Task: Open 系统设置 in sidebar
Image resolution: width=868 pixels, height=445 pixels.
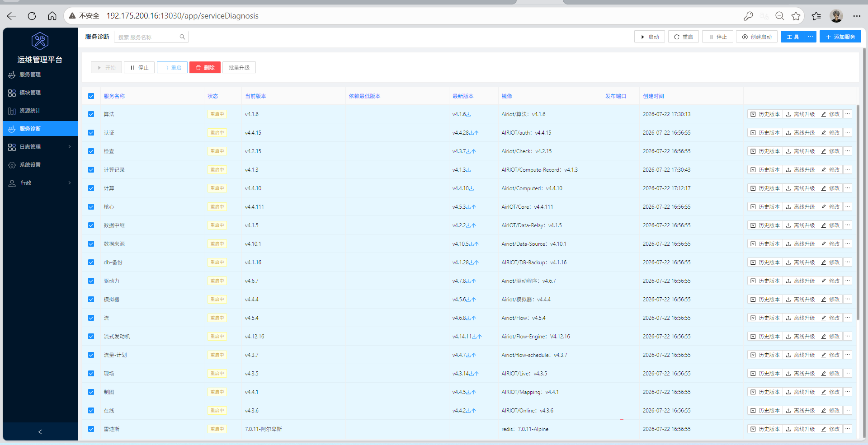Action: (40, 165)
